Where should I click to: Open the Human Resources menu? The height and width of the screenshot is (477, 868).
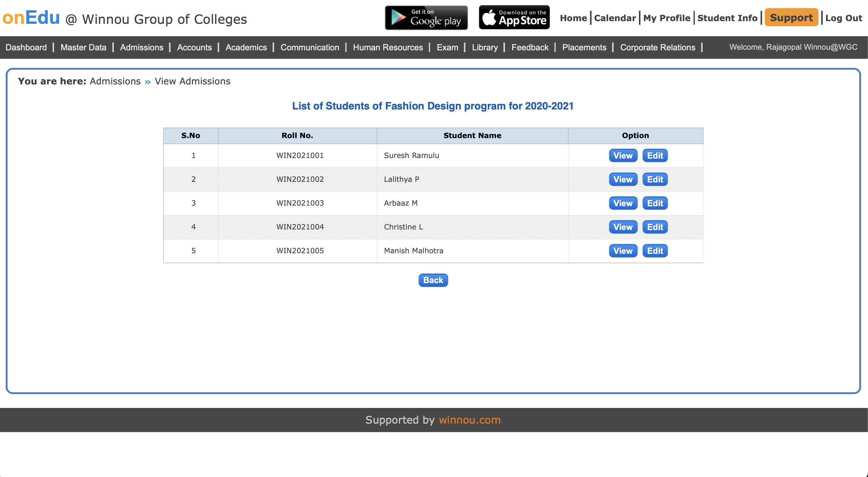tap(388, 47)
